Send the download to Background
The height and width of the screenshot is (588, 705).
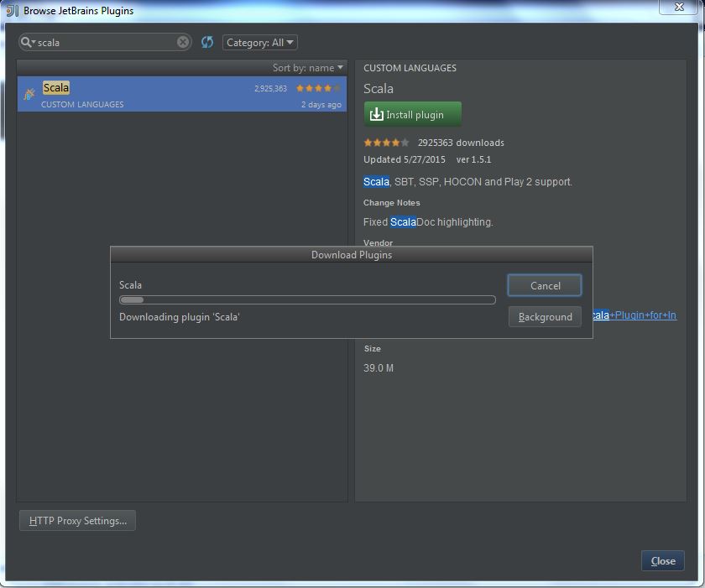pos(545,317)
